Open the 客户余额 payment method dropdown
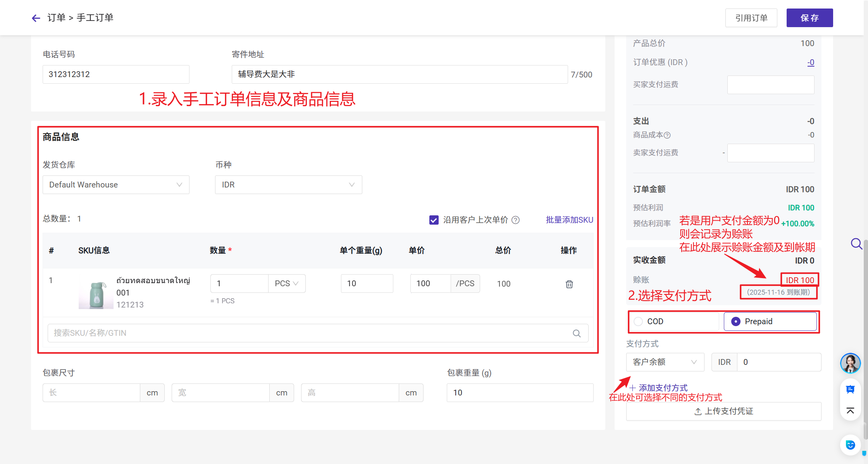The height and width of the screenshot is (464, 868). [665, 362]
